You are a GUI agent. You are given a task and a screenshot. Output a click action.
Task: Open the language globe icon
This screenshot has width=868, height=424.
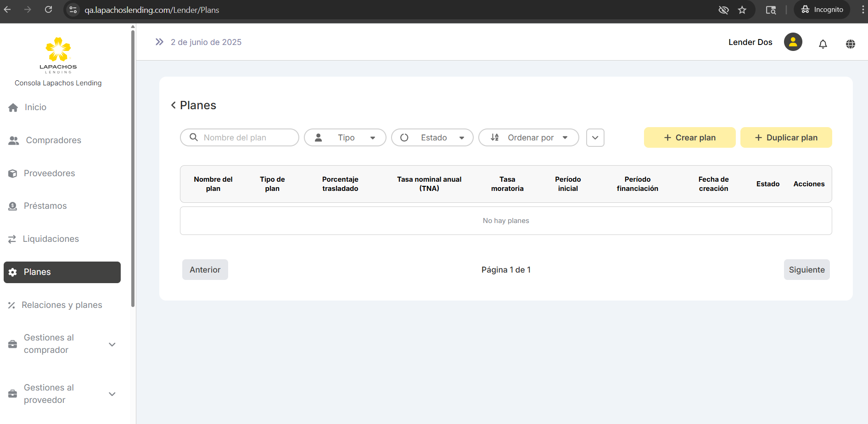(x=850, y=44)
